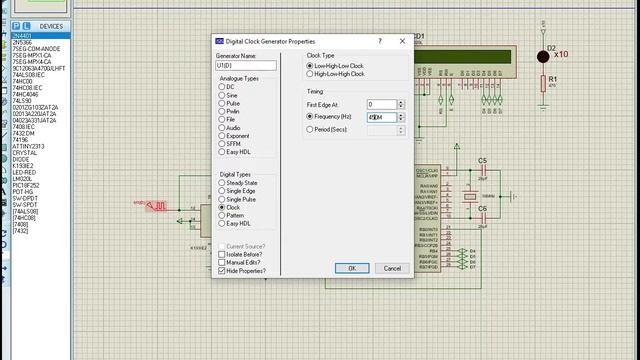Enable Manual Edits checkbox
Screen dimensions: 640x360
(222, 262)
